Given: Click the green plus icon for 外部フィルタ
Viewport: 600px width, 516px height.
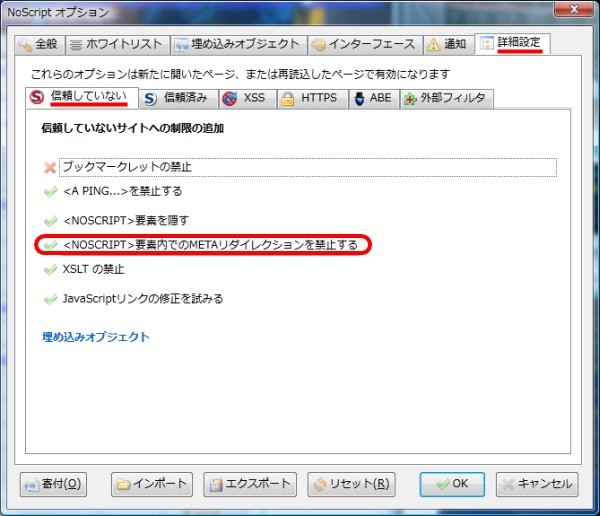Looking at the screenshot, I should [410, 99].
